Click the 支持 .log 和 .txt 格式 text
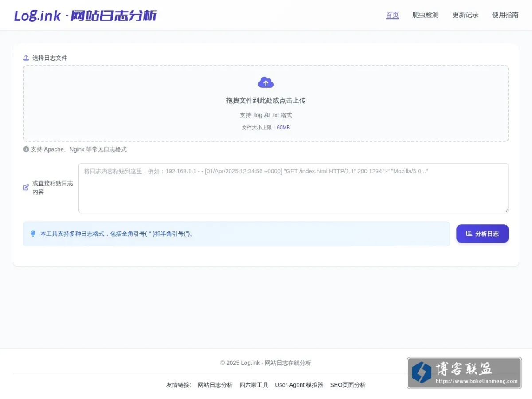This screenshot has height=399, width=532. pyautogui.click(x=266, y=115)
